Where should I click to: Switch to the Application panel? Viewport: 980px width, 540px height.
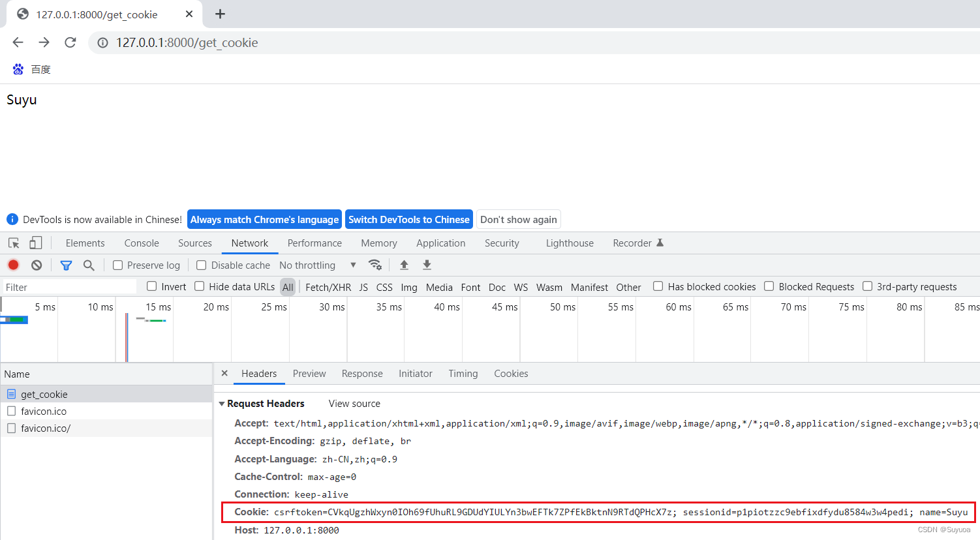[440, 243]
